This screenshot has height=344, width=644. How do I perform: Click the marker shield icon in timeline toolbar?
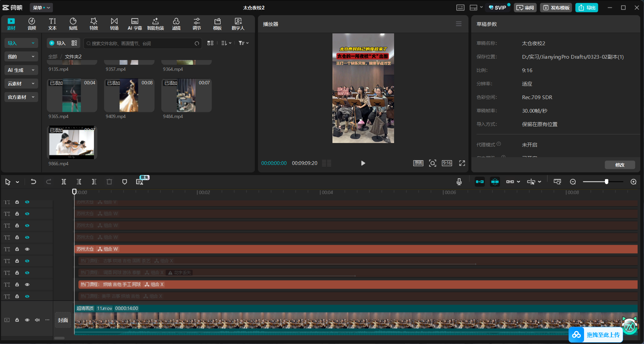click(125, 182)
